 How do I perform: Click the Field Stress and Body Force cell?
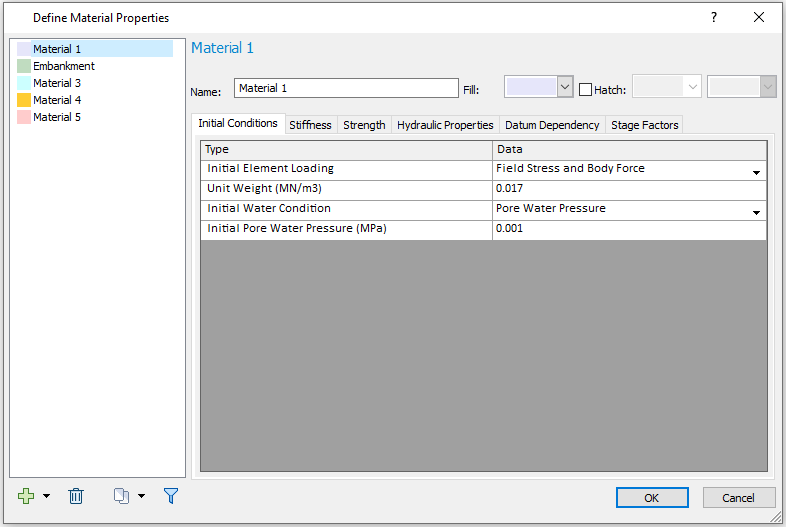pyautogui.click(x=629, y=170)
